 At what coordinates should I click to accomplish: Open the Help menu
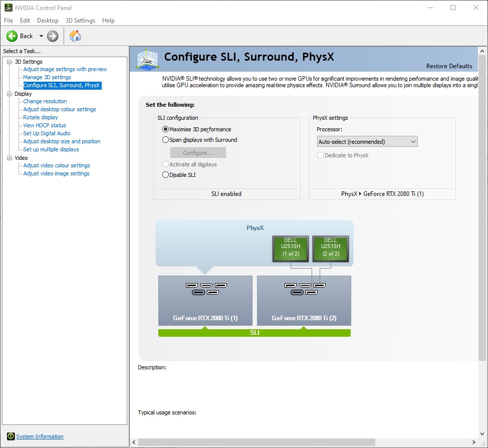pos(108,20)
